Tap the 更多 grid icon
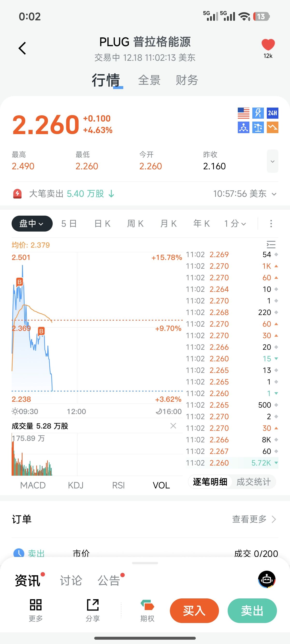 pos(36,605)
